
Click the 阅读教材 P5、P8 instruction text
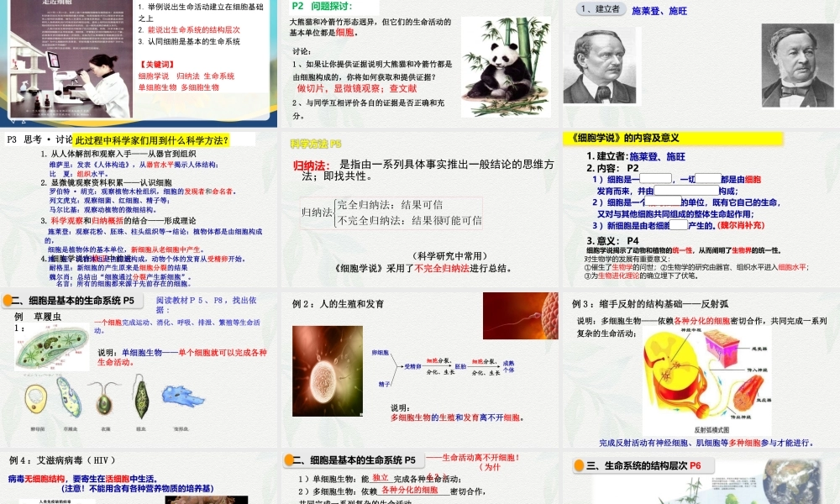point(207,305)
